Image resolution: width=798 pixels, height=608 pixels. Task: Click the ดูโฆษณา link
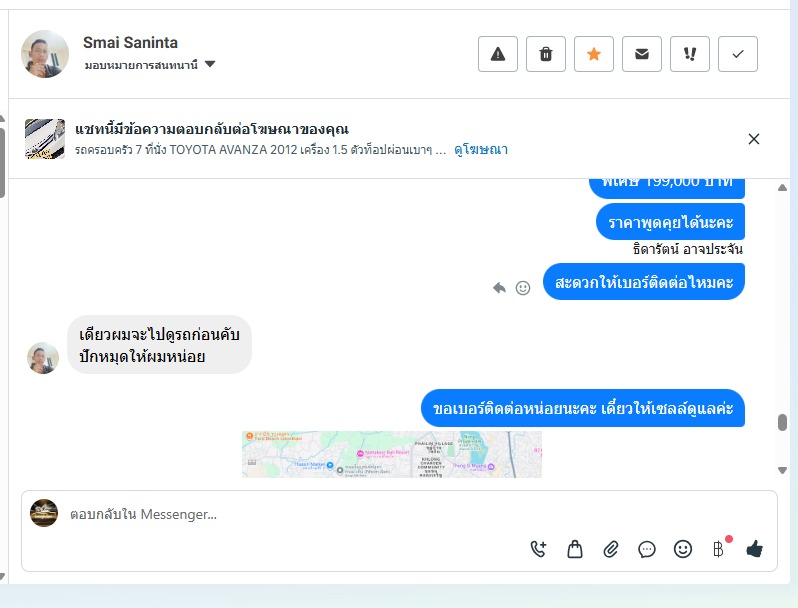pyautogui.click(x=481, y=149)
